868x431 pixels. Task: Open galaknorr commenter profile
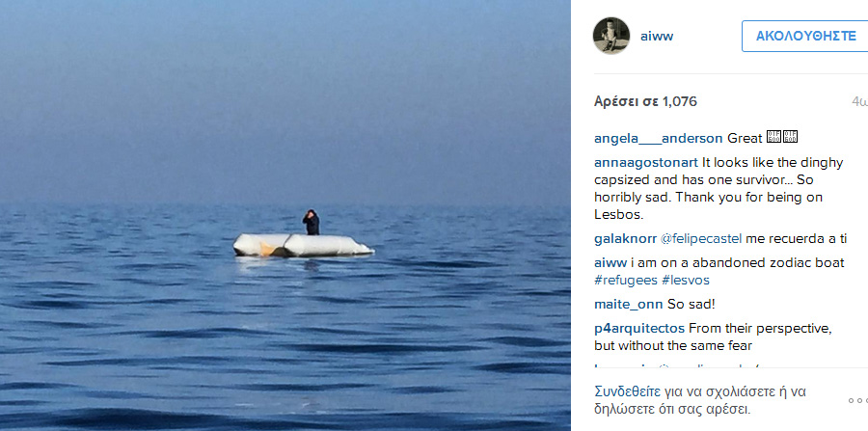tap(626, 239)
